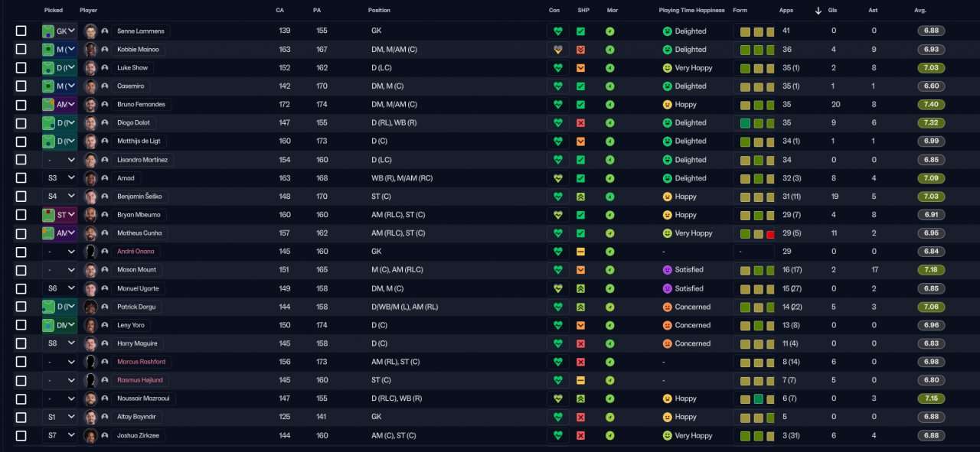The height and width of the screenshot is (452, 980).
Task: Click André Onana's yellow sharpness dash icon
Action: (580, 252)
